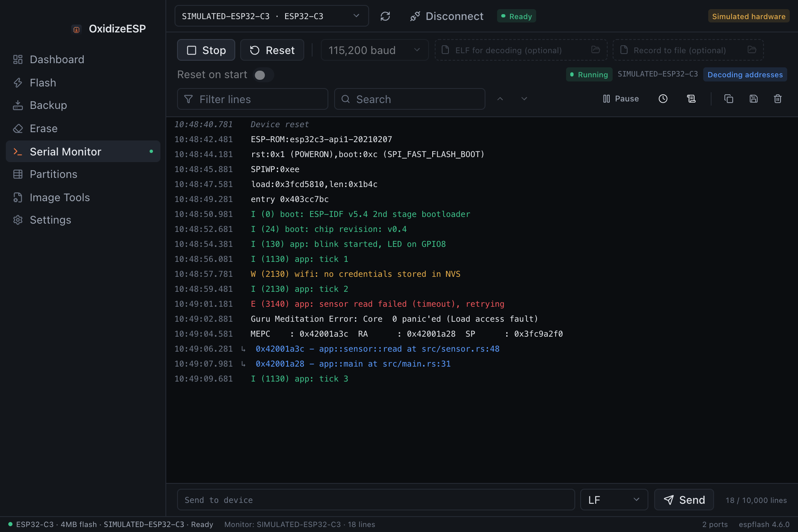Click the Simulated hardware badge
798x532 pixels.
pos(749,16)
